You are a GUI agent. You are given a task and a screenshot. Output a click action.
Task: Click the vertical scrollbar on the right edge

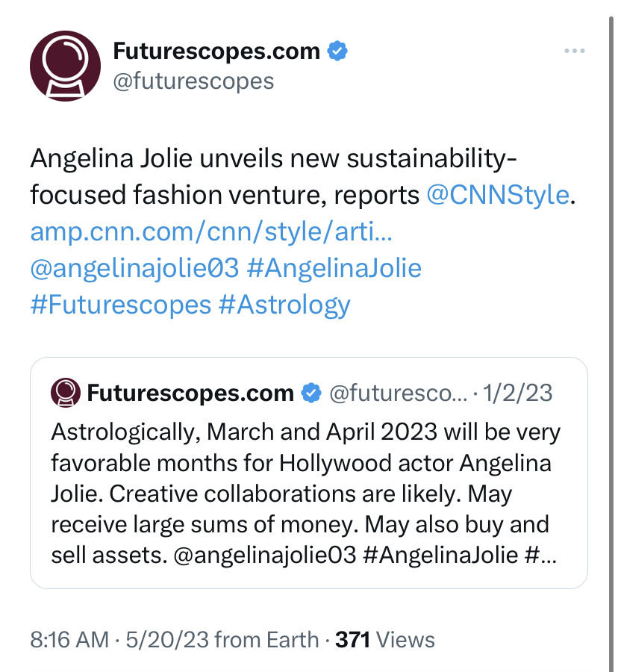point(611,343)
